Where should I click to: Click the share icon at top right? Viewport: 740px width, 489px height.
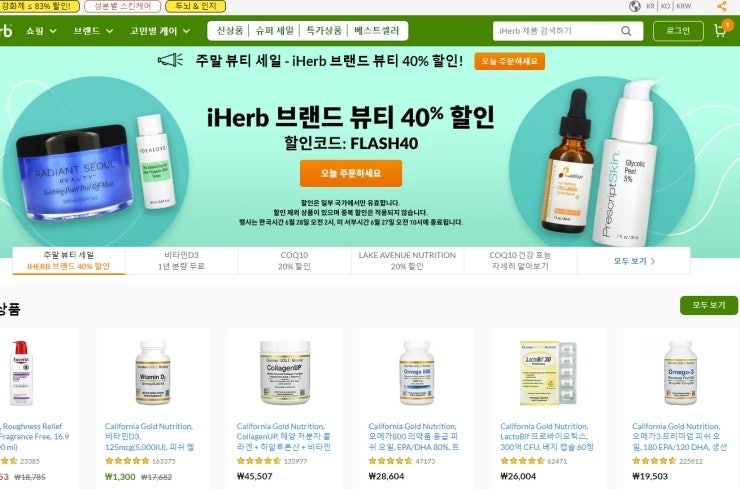point(722,6)
